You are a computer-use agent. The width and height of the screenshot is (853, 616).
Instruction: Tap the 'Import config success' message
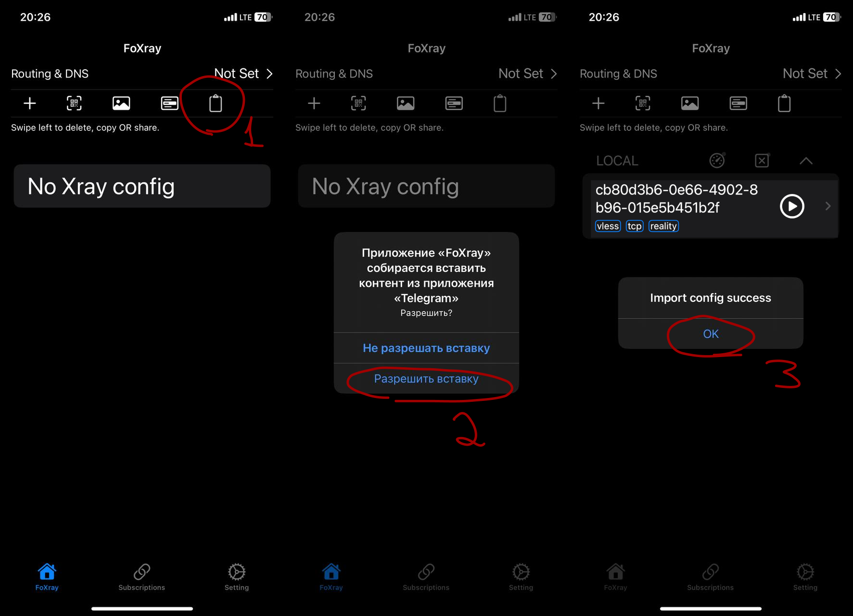[711, 298]
